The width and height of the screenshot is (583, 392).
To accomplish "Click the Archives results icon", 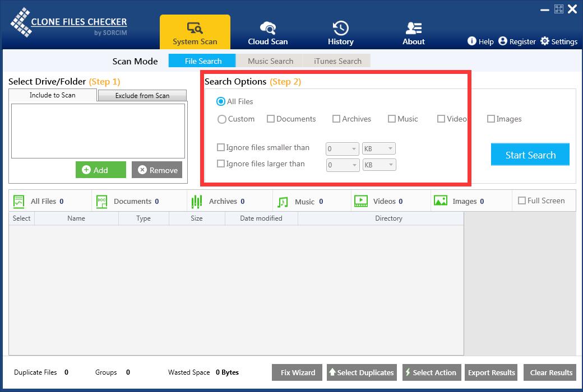I will pyautogui.click(x=197, y=202).
